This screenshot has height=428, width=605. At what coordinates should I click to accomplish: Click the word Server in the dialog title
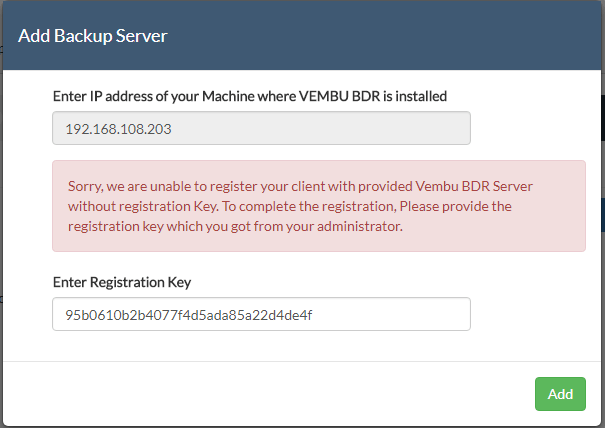[142, 36]
